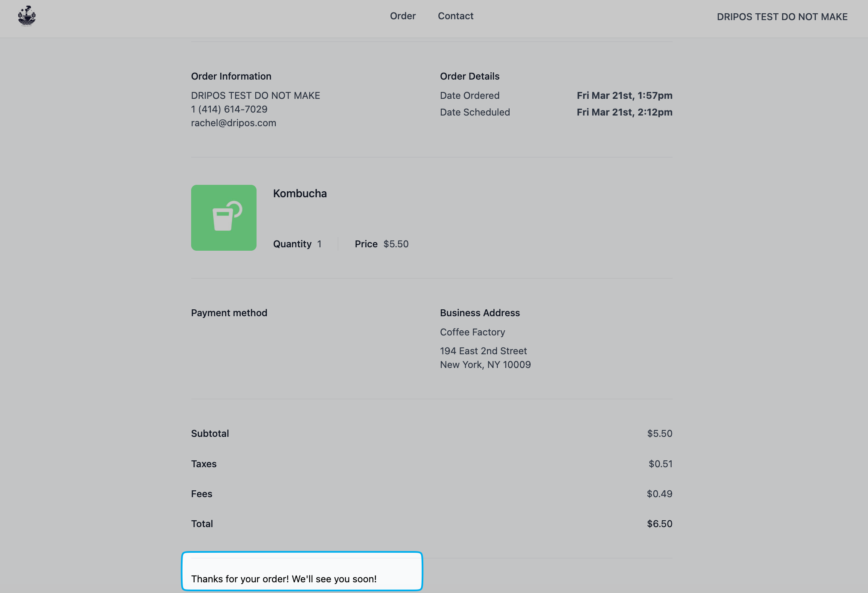Click the Order Details heading
The image size is (868, 593).
click(x=469, y=77)
